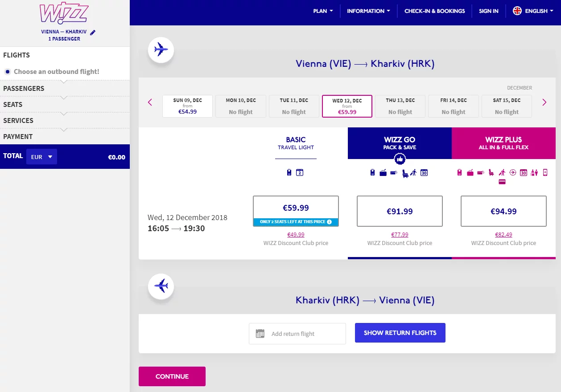561x392 pixels.
Task: Click SHOW RETURN FLIGHTS button
Action: pos(400,333)
